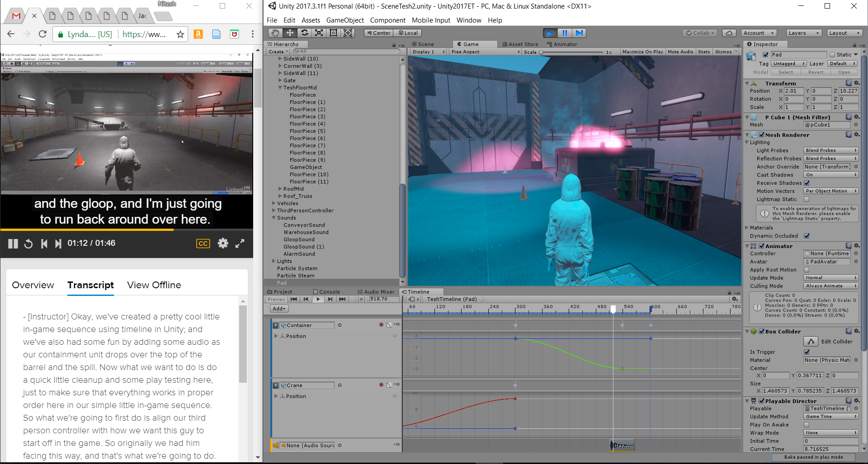868x464 pixels.
Task: Select the Rotate tool in Unity toolbar
Action: point(304,33)
